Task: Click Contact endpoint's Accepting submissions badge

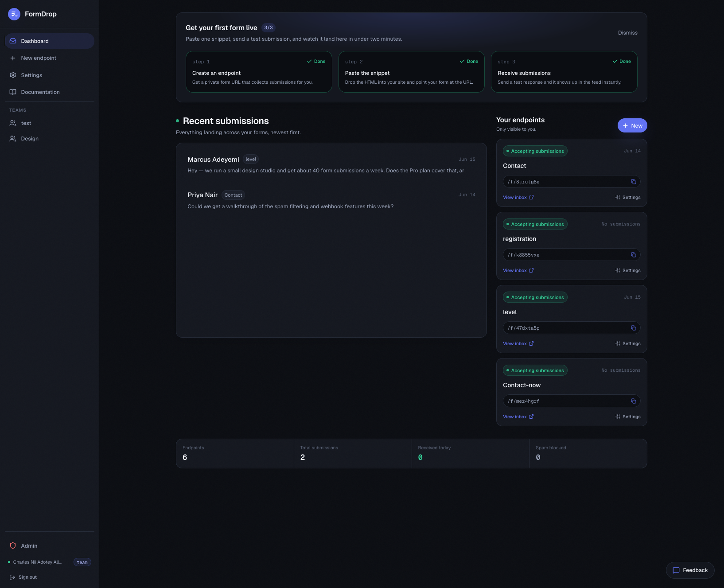Action: pyautogui.click(x=535, y=152)
